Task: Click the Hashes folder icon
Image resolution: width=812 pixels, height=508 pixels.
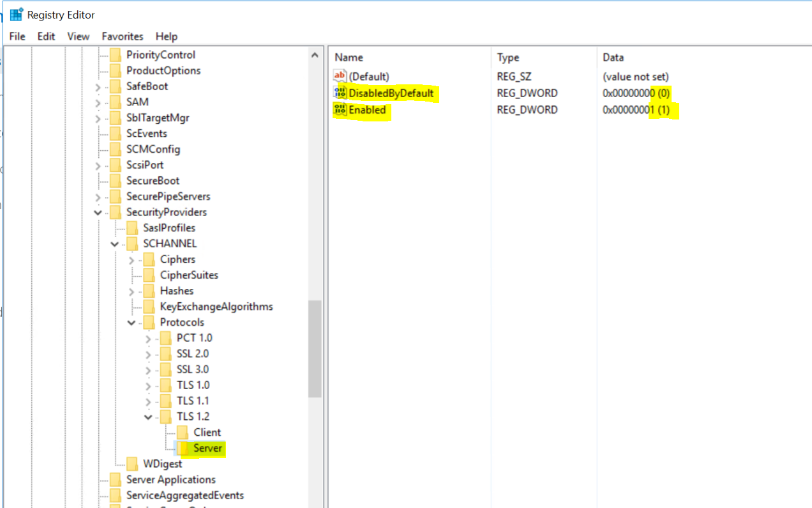Action: (x=149, y=291)
